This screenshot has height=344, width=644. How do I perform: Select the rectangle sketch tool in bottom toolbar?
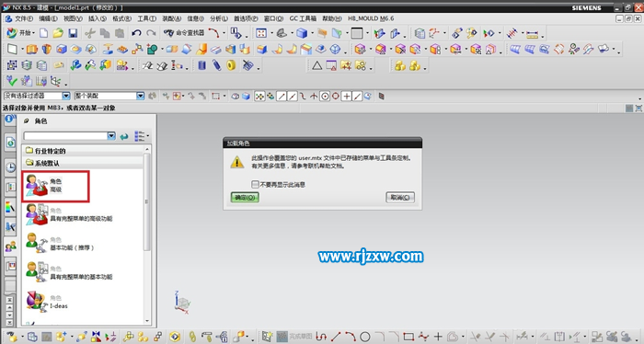pyautogui.click(x=408, y=337)
